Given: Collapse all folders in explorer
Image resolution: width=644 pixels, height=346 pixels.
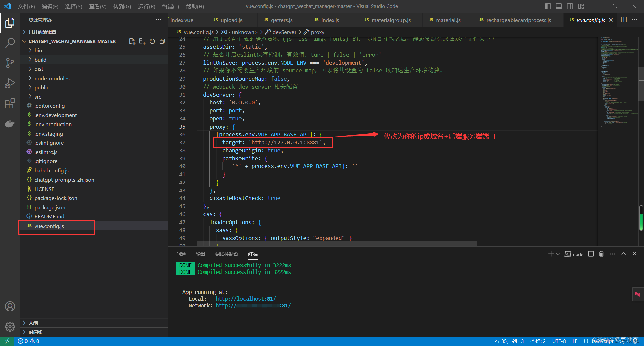Looking at the screenshot, I should pos(162,41).
